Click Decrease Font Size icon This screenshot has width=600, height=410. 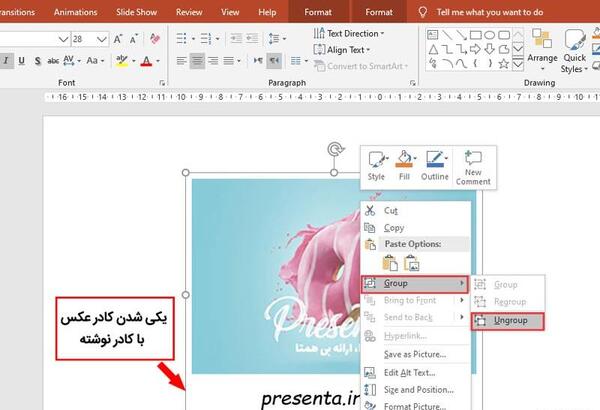coord(134,39)
